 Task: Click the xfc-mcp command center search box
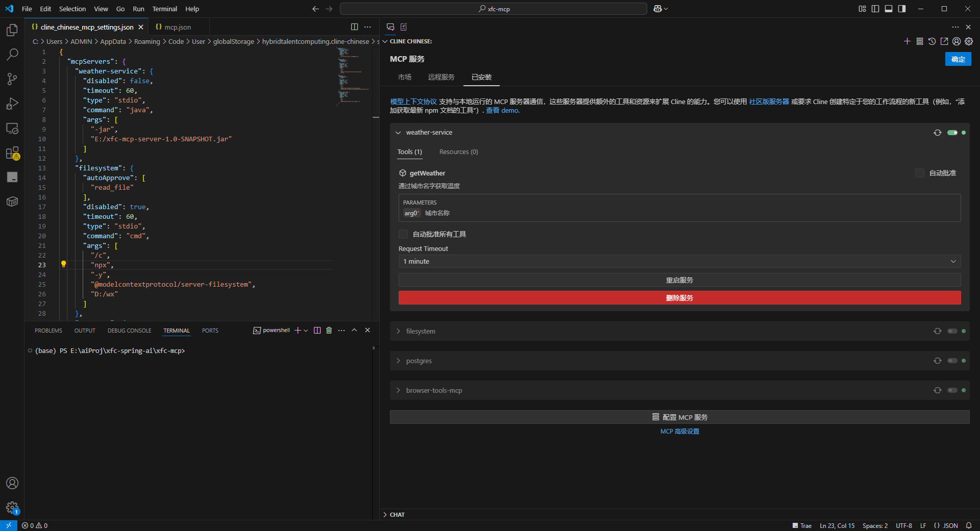pyautogui.click(x=493, y=9)
